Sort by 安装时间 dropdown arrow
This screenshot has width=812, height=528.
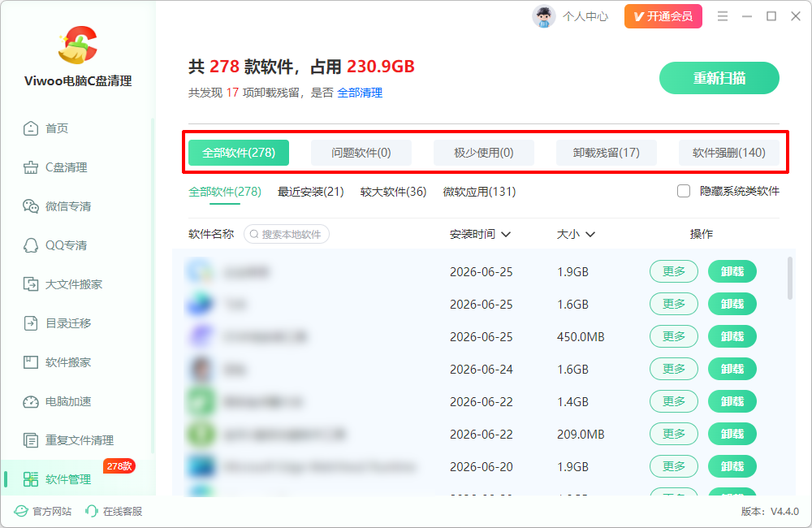tap(506, 234)
